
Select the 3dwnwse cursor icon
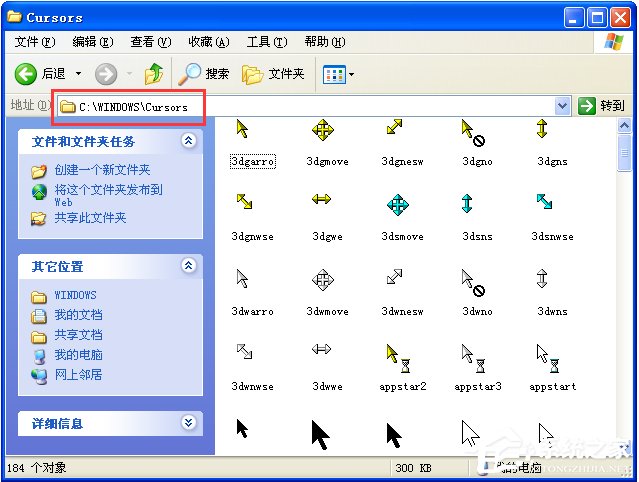[245, 351]
